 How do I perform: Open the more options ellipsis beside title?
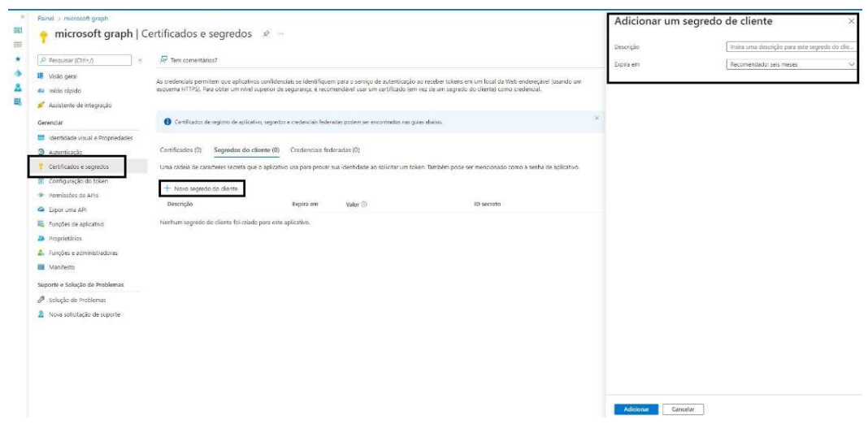[280, 34]
